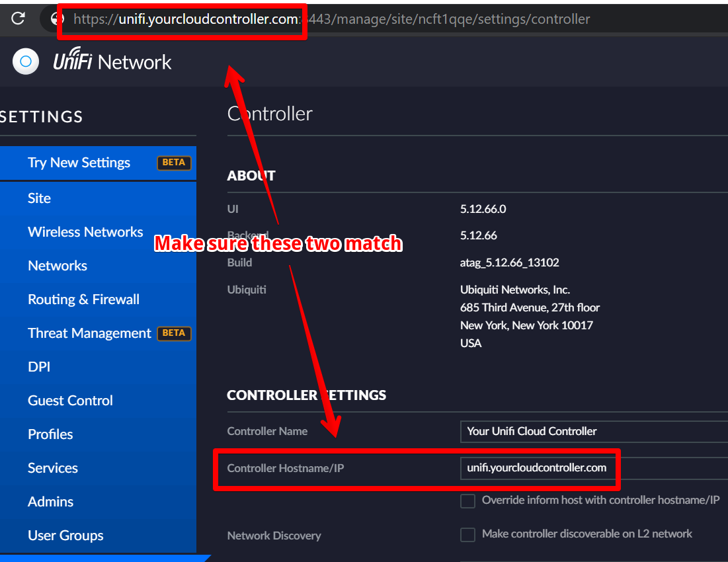Select Threat Management in sidebar
The width and height of the screenshot is (728, 562).
[89, 333]
